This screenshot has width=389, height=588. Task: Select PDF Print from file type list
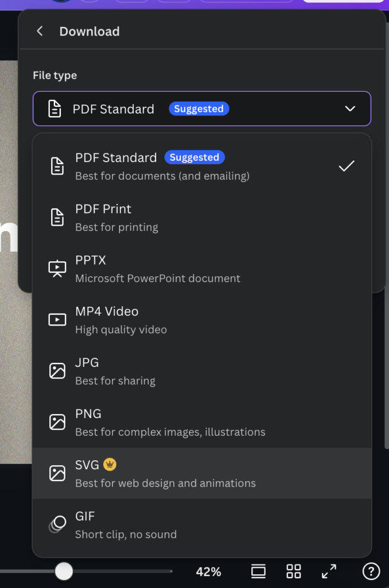point(201,217)
